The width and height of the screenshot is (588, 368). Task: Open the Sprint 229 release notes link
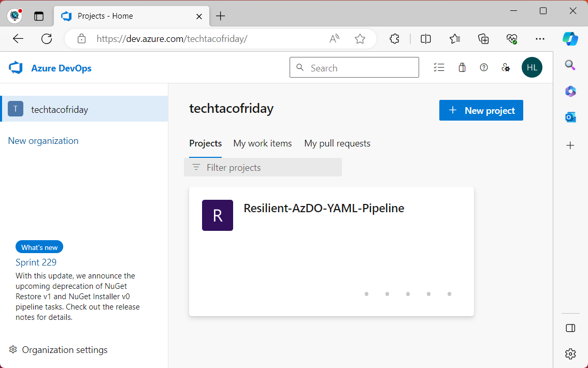click(x=36, y=262)
